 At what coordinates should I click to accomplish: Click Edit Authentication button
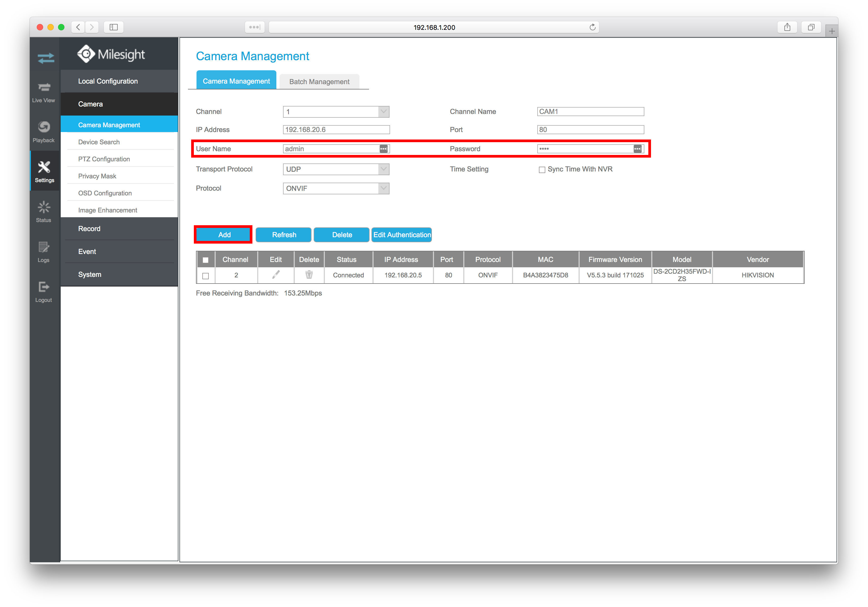tap(401, 234)
